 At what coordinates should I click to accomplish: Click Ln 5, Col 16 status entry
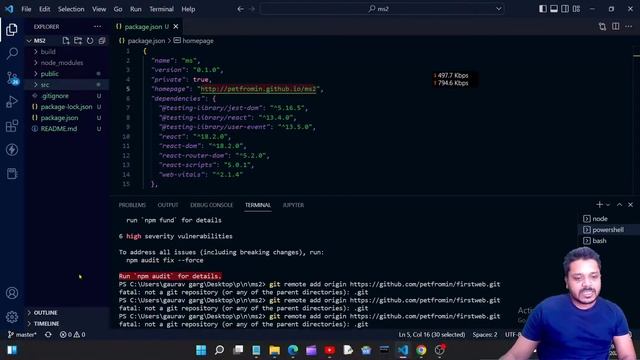pyautogui.click(x=432, y=335)
